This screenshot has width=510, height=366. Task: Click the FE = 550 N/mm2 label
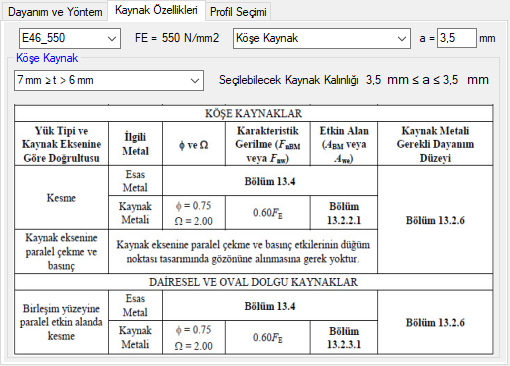pos(177,38)
